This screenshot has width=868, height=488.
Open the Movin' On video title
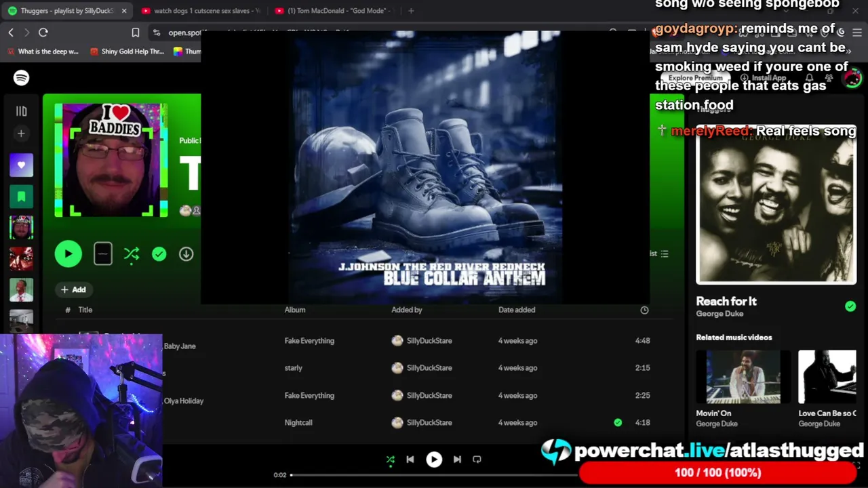pyautogui.click(x=713, y=413)
